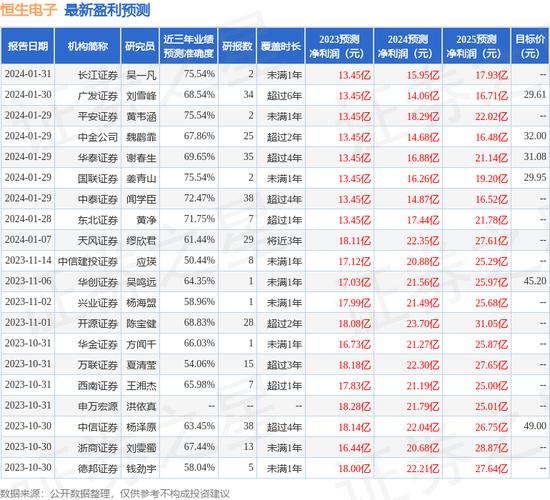
Task: Click the 2024-01-31 date cell
Action: [28, 74]
